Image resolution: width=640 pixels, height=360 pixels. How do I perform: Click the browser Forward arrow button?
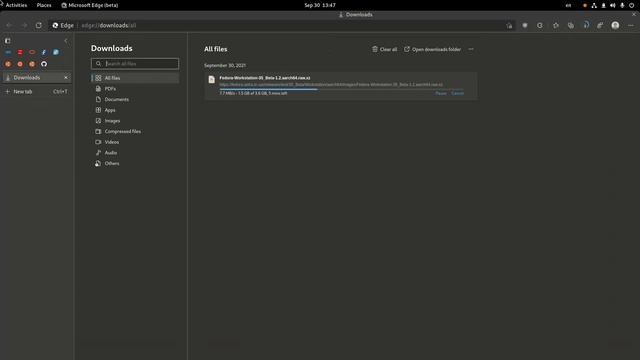[x=24, y=25]
